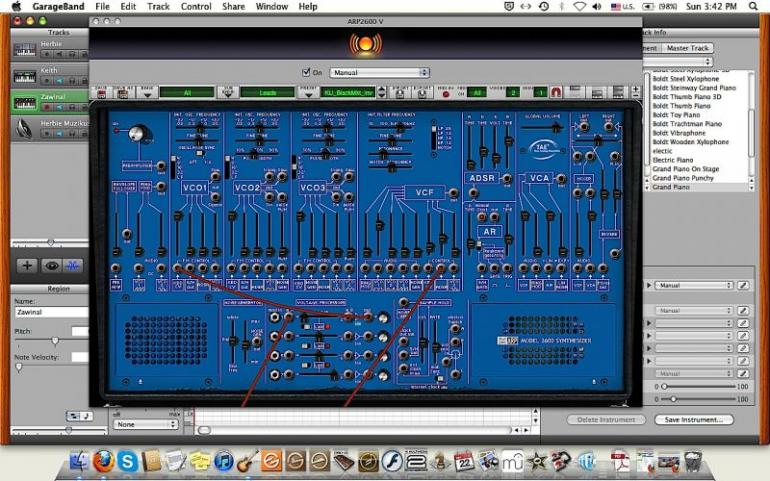Click the Export preset icon
Image resolution: width=770 pixels, height=481 pixels.
pyautogui.click(x=421, y=92)
